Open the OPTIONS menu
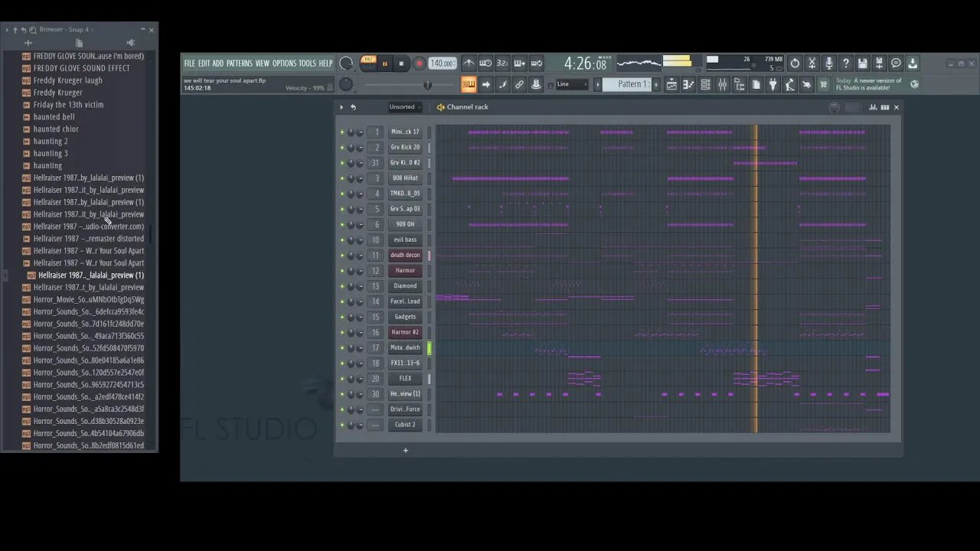 284,64
